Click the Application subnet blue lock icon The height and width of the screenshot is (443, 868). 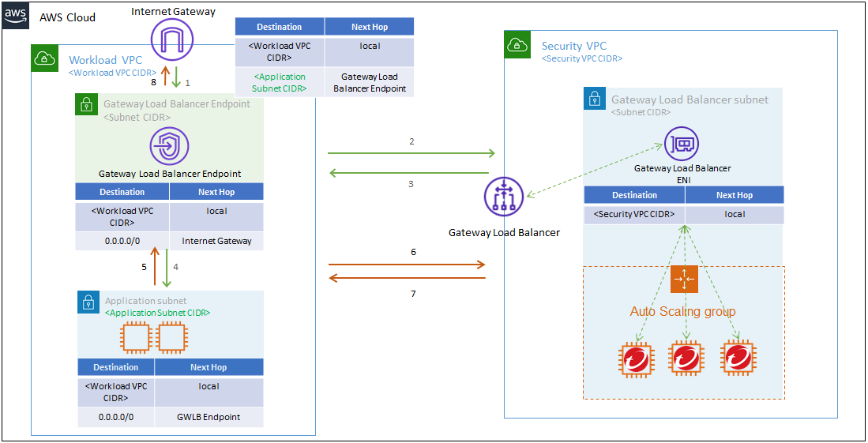click(88, 302)
